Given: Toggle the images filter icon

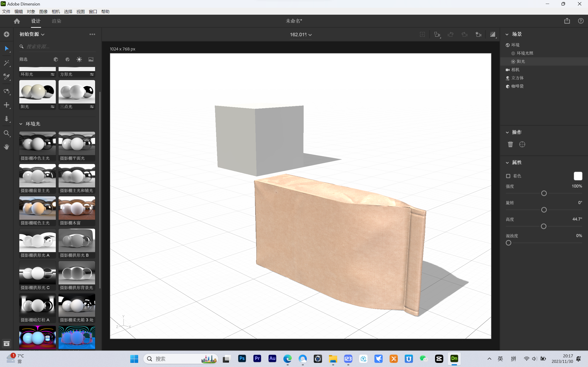Looking at the screenshot, I should pos(91,59).
